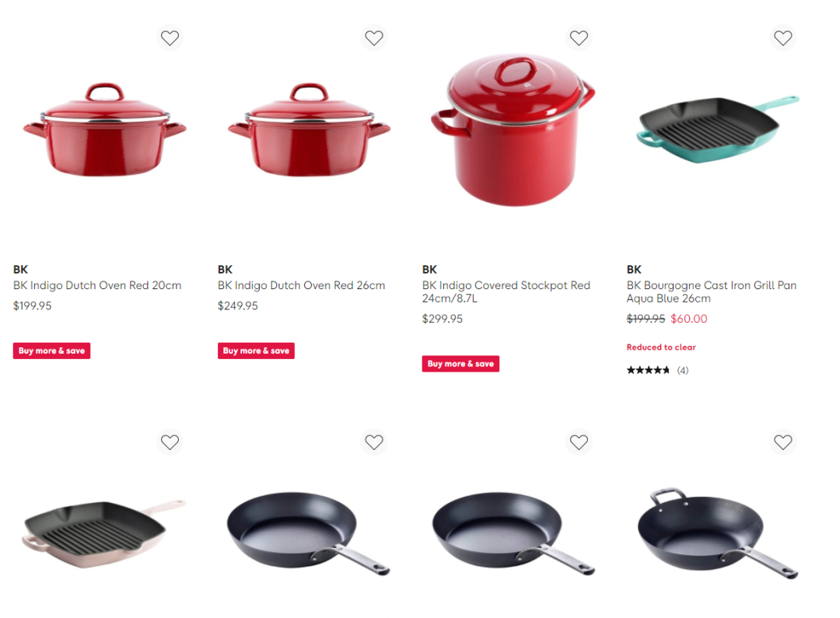Open BK Indigo Covered Stockpot Red 24cm/8.7L link
The height and width of the screenshot is (618, 840).
click(x=506, y=292)
